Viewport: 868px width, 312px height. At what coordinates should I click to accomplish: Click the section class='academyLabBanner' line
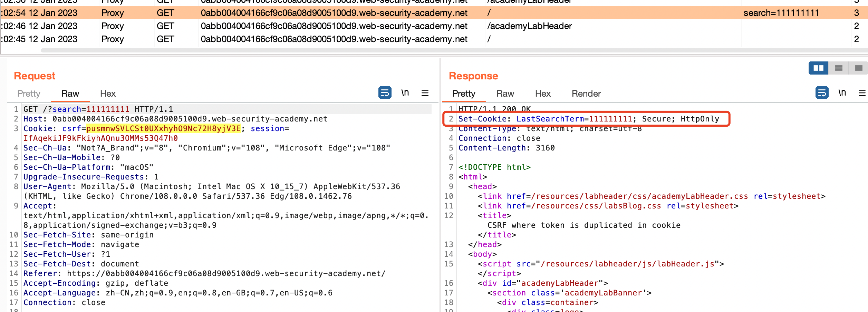(569, 293)
